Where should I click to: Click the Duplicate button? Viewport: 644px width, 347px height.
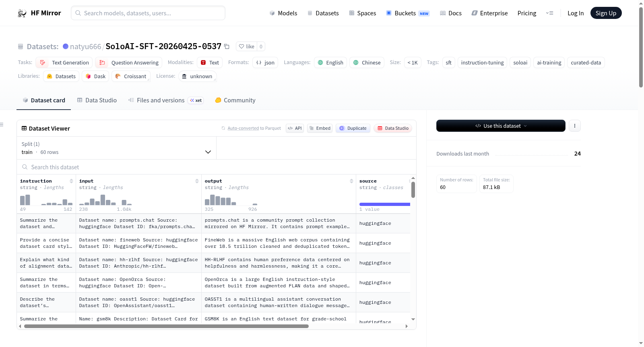[x=353, y=128]
